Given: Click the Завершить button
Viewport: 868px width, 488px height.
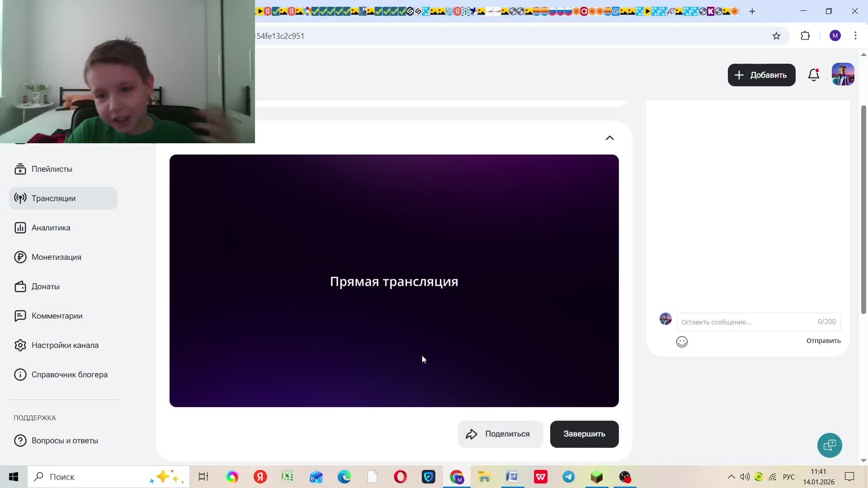Looking at the screenshot, I should coord(584,434).
